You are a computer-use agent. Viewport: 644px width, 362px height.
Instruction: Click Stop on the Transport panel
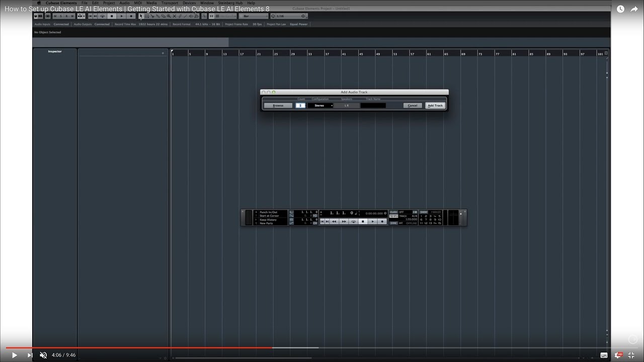363,221
